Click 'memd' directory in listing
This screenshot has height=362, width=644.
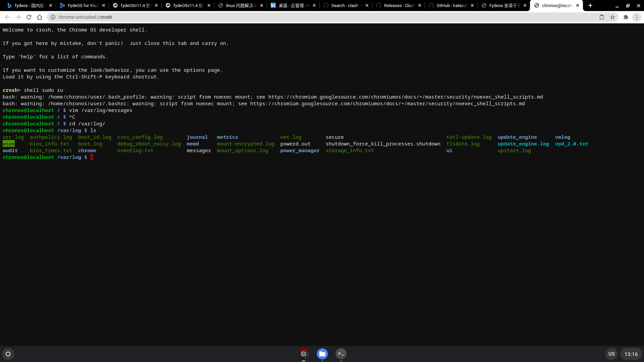coord(193,144)
